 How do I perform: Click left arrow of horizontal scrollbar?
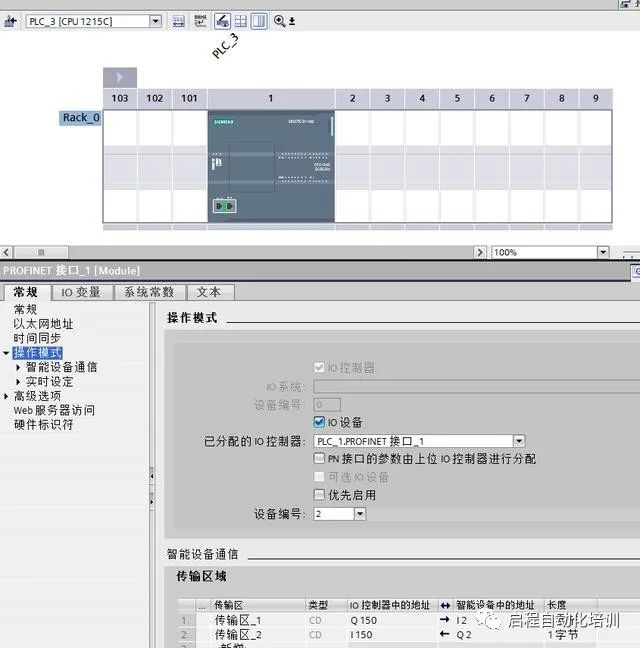pyautogui.click(x=6, y=252)
